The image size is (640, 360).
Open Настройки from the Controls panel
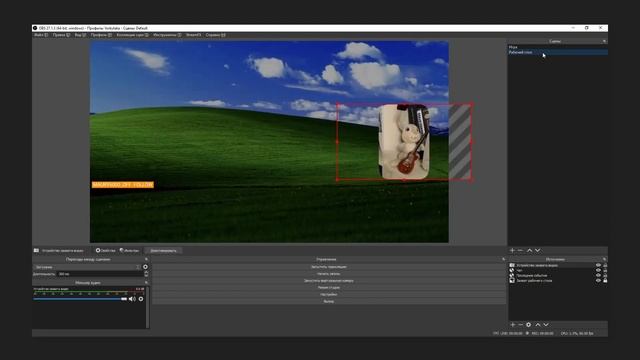329,294
